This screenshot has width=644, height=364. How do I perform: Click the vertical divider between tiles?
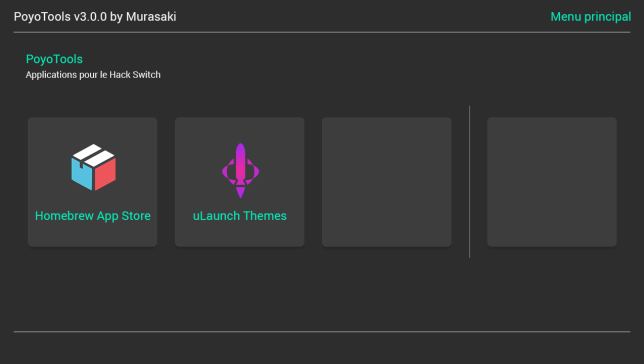click(469, 182)
